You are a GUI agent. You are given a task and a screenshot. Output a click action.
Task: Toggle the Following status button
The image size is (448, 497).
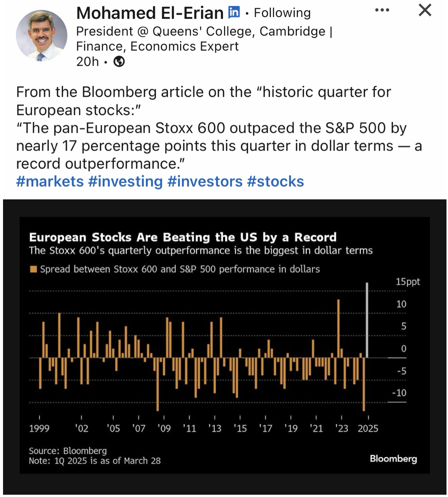[282, 13]
